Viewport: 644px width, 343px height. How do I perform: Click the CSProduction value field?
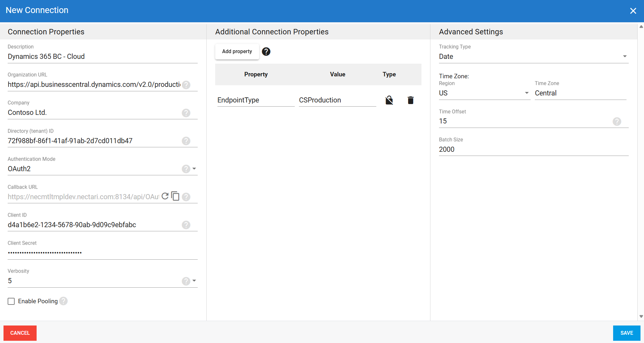[337, 100]
